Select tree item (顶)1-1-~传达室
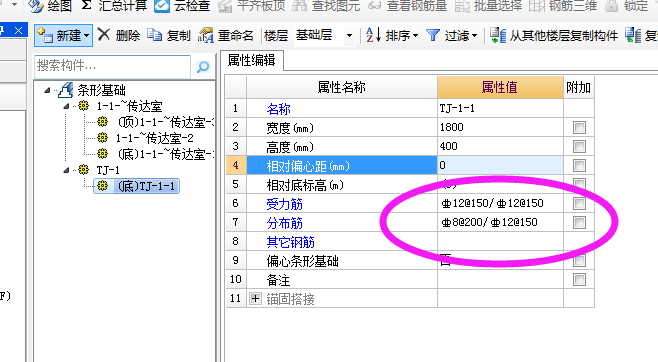This screenshot has width=658, height=362. click(x=165, y=122)
